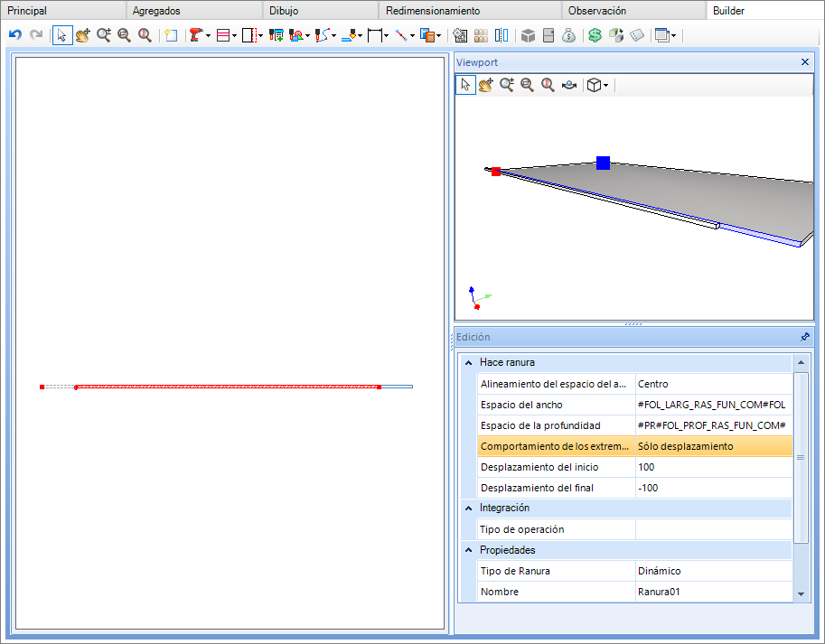Viewport: 825px width, 644px height.
Task: Click zoom 1:1 magnifier in Viewport toolbar
Action: (548, 85)
